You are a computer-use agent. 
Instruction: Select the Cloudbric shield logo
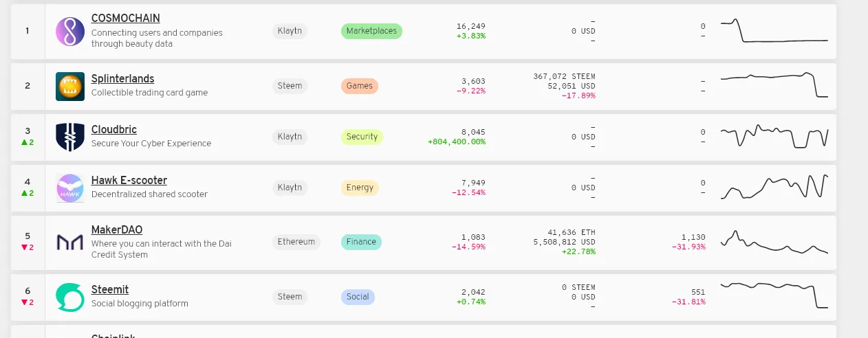pyautogui.click(x=70, y=137)
